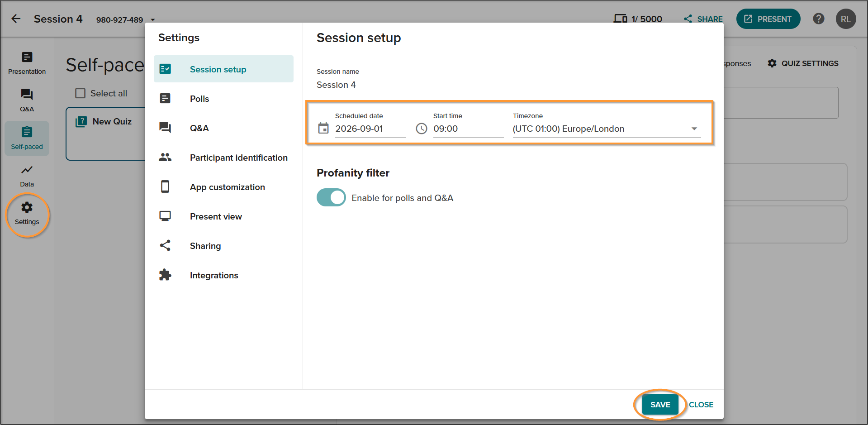868x425 pixels.
Task: Open the SHARE option
Action: click(x=703, y=19)
